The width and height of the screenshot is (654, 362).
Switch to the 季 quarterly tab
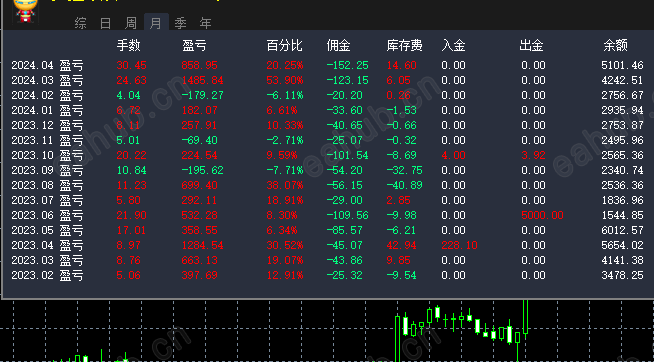(x=181, y=23)
